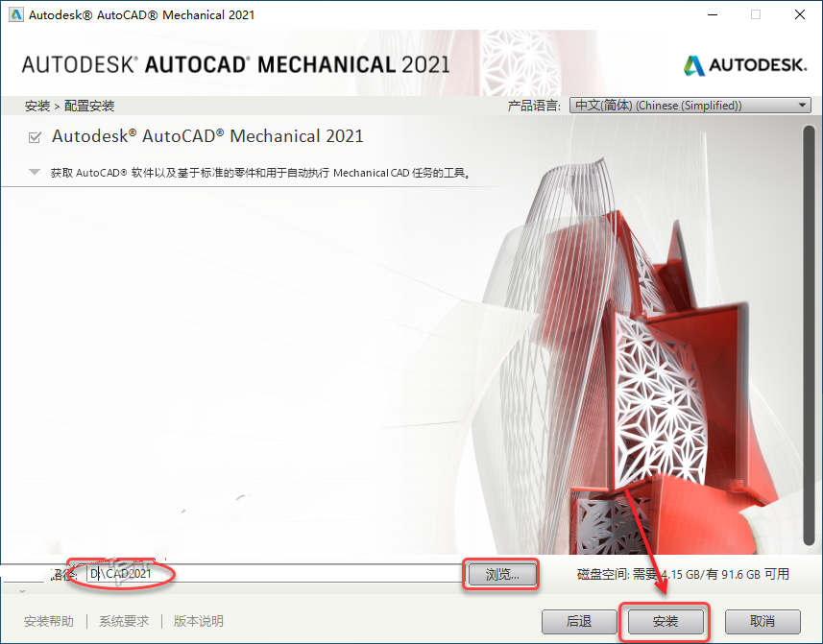
Task: Click the 浏览... browse button
Action: tap(502, 574)
